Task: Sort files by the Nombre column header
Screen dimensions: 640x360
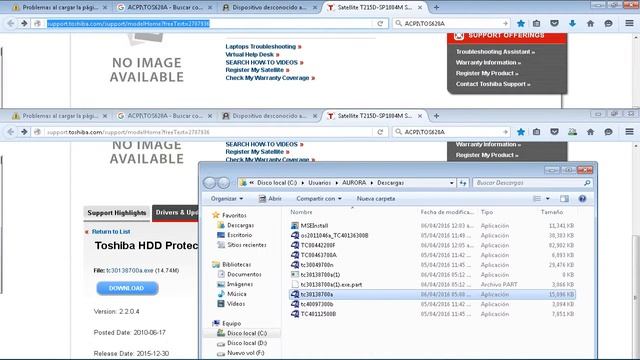Action: 301,212
